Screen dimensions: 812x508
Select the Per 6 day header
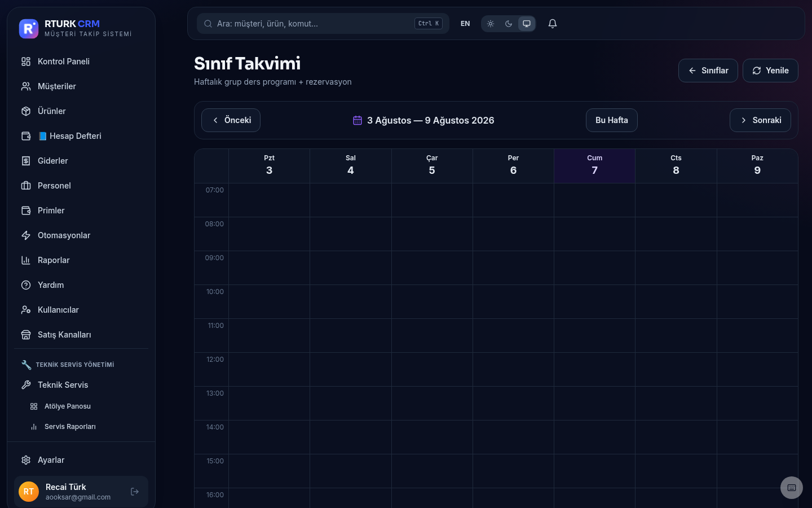click(513, 165)
